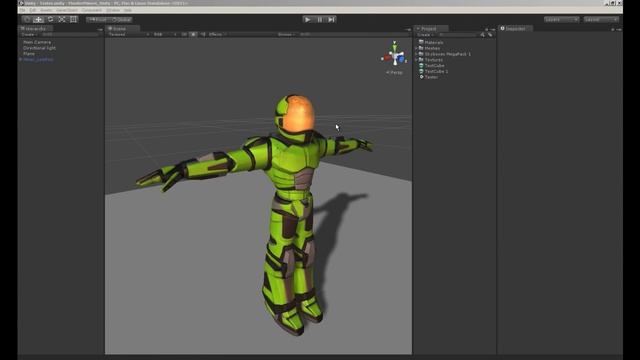Select the TestCube asset
The height and width of the screenshot is (360, 640).
pyautogui.click(x=434, y=65)
